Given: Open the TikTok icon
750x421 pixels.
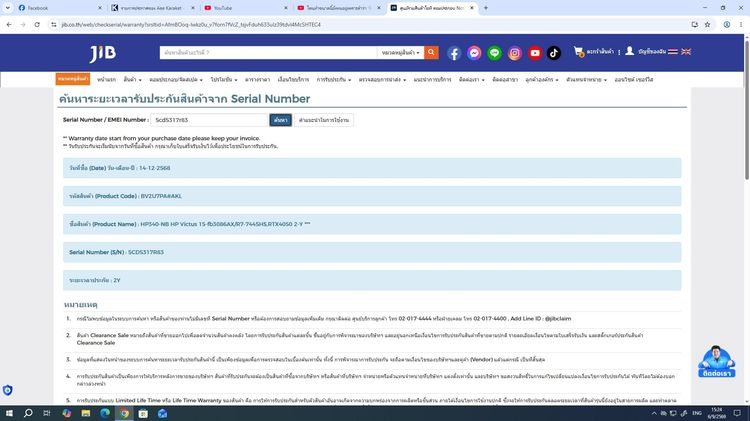Looking at the screenshot, I should (x=554, y=53).
